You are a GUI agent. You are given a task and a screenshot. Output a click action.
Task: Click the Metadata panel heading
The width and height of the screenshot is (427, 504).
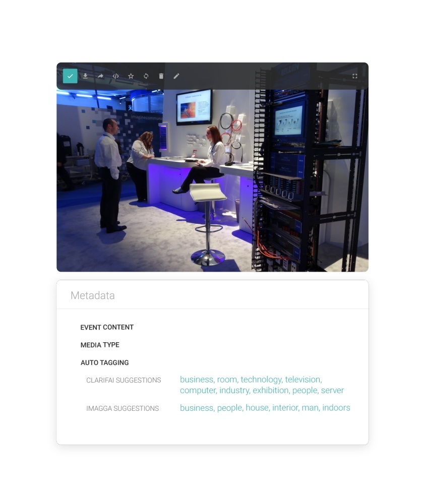click(93, 295)
